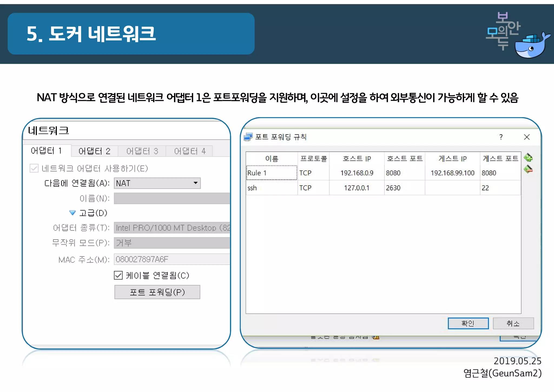The height and width of the screenshot is (392, 554).
Task: Click the 프로토콜 column header
Action: pyautogui.click(x=314, y=159)
